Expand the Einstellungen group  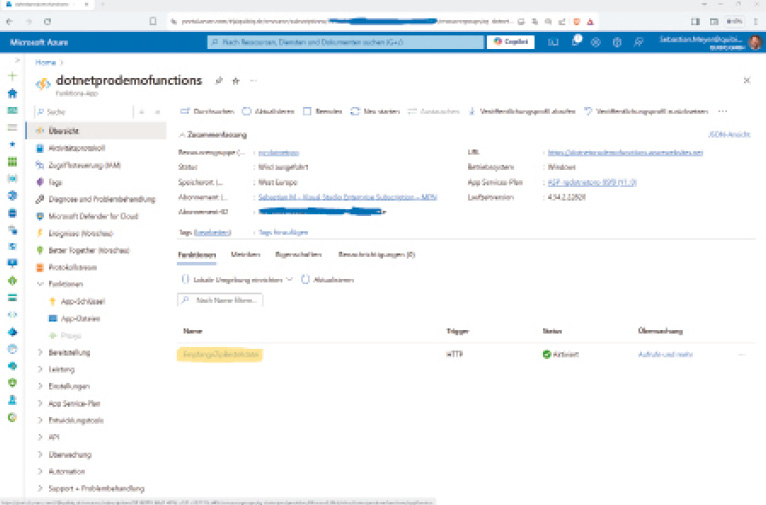point(40,386)
